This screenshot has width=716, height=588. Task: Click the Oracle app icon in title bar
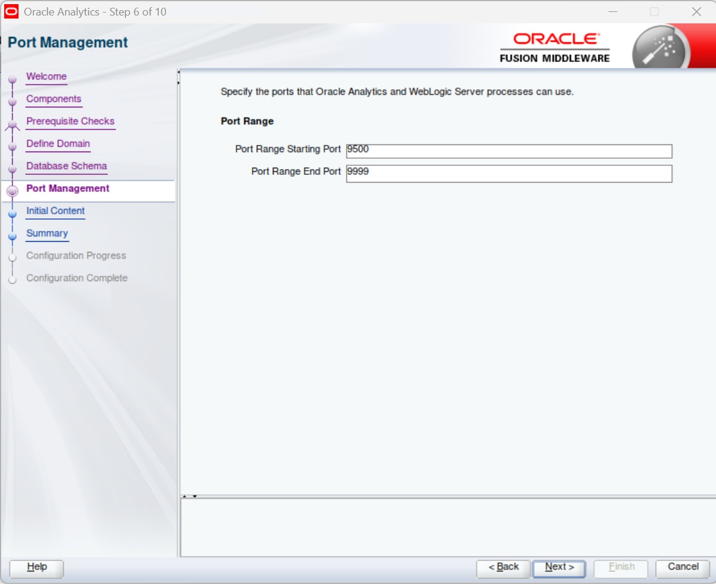click(11, 11)
